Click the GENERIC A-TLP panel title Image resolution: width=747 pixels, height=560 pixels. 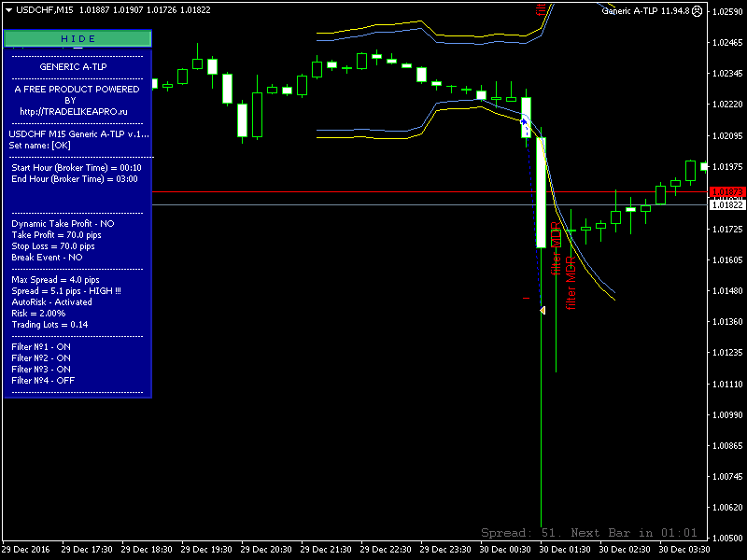73,66
